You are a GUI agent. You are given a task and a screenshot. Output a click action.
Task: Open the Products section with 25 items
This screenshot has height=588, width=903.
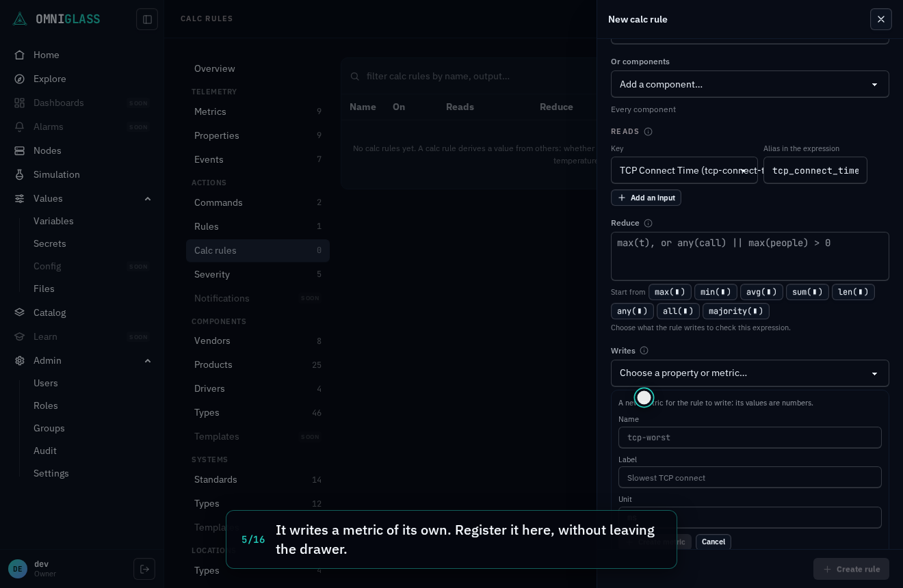(x=258, y=364)
